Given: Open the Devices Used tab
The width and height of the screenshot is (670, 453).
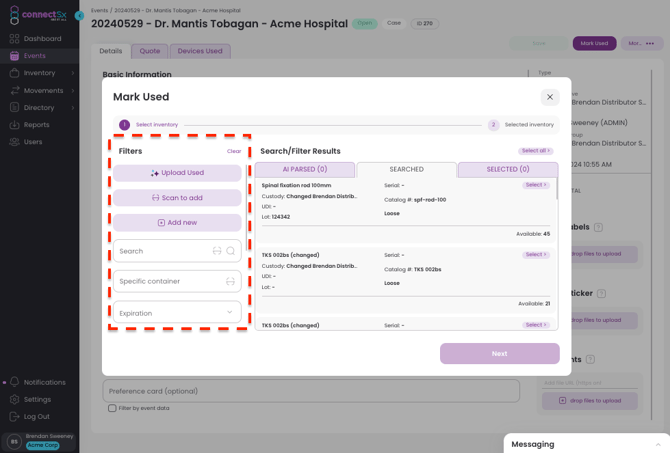Looking at the screenshot, I should click(x=200, y=51).
